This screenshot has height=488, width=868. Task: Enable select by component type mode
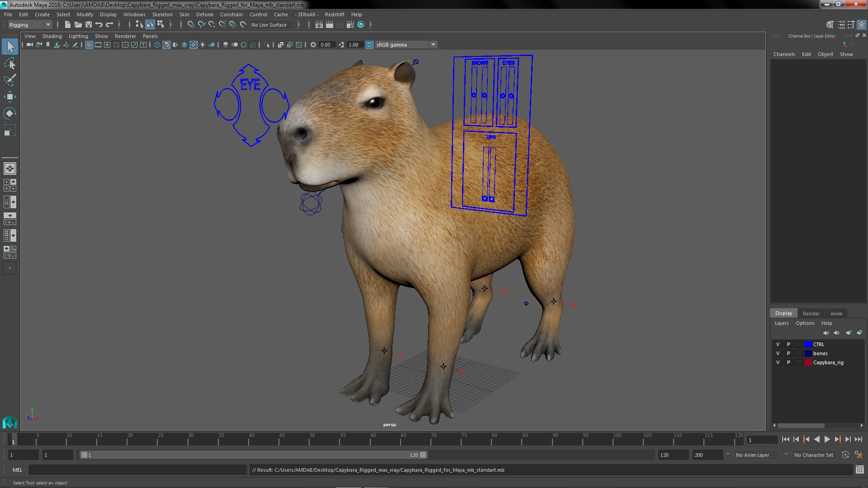click(x=160, y=25)
